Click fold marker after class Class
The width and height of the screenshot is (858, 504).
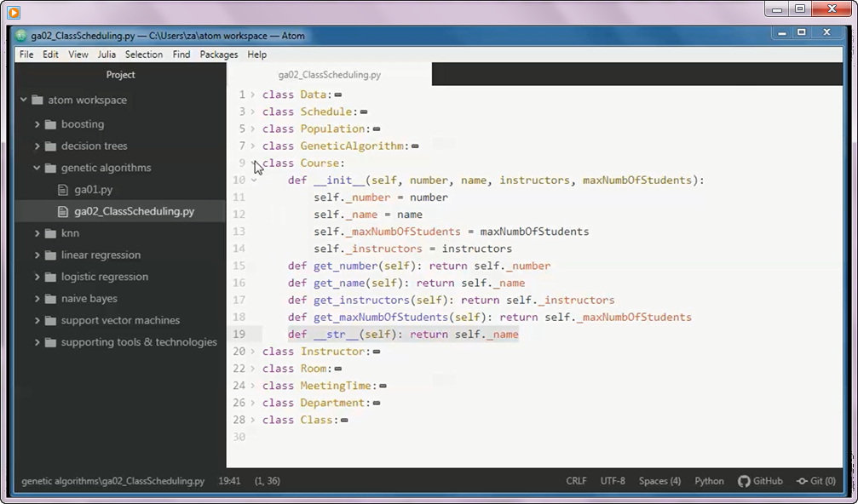click(344, 421)
